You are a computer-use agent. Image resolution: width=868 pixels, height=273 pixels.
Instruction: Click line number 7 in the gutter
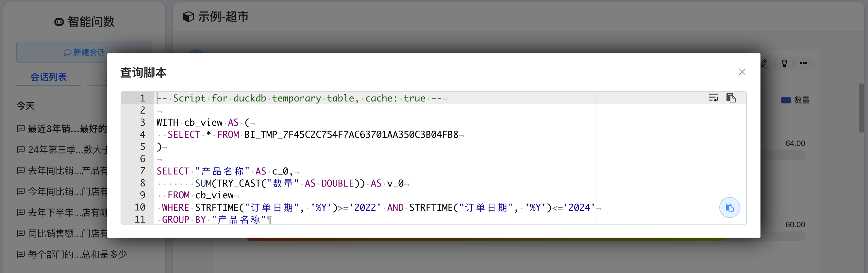142,171
